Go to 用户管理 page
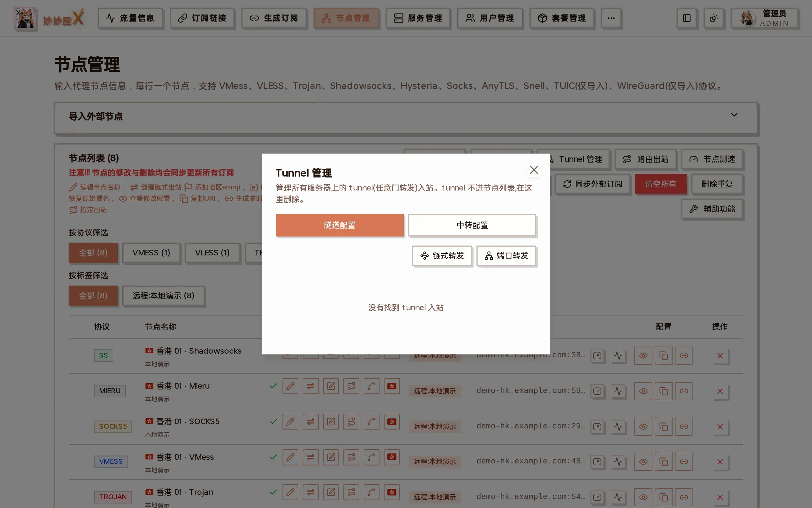The height and width of the screenshot is (508, 812). 489,18
